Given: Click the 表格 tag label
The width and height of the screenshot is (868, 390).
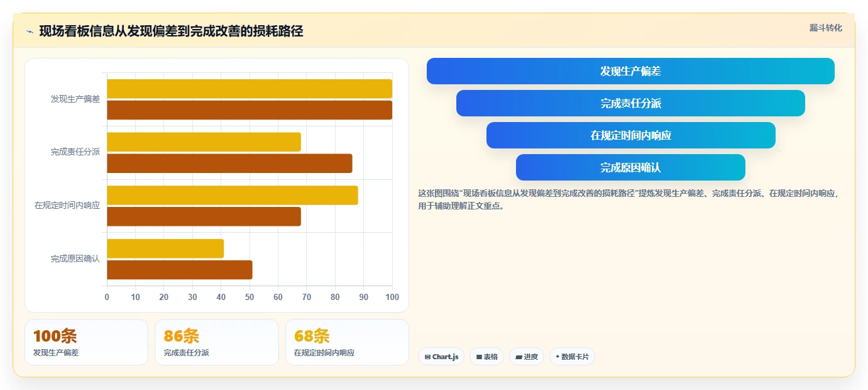Looking at the screenshot, I should [x=491, y=357].
